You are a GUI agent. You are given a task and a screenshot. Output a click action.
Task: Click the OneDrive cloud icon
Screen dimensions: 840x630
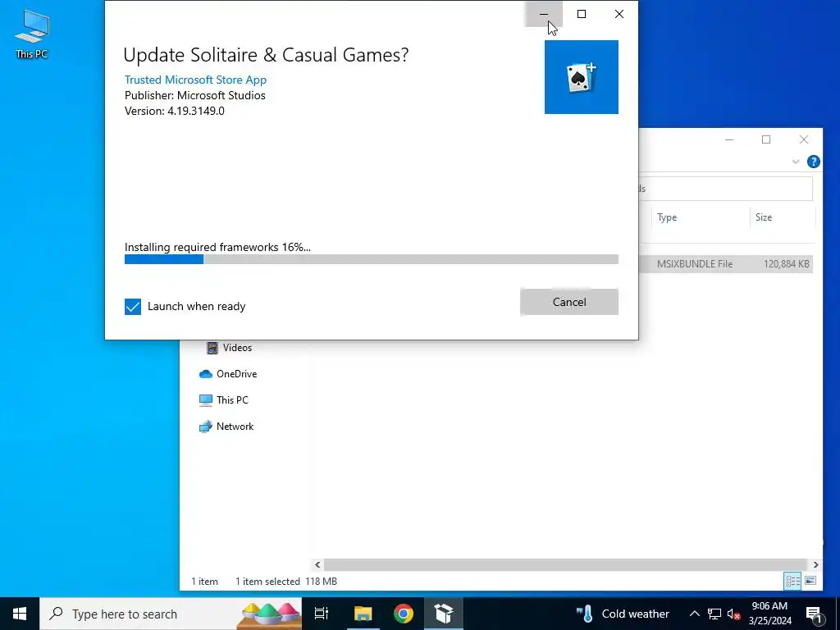pyautogui.click(x=206, y=374)
